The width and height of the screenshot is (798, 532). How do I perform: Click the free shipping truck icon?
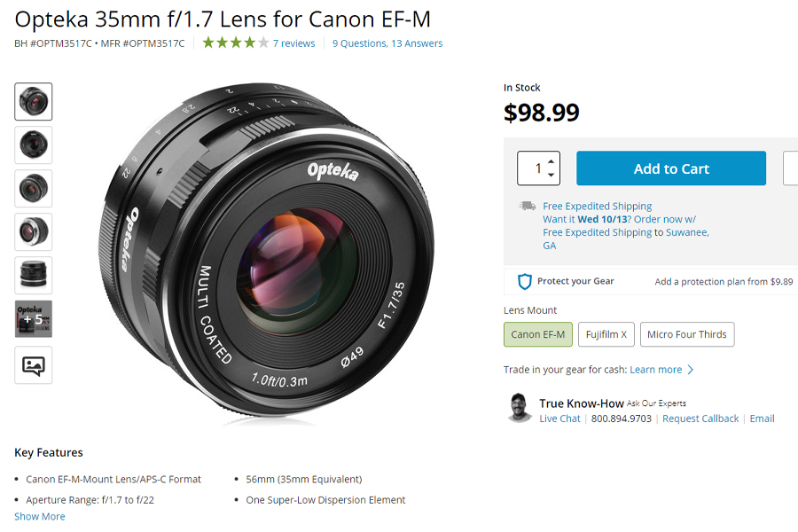pyautogui.click(x=528, y=206)
